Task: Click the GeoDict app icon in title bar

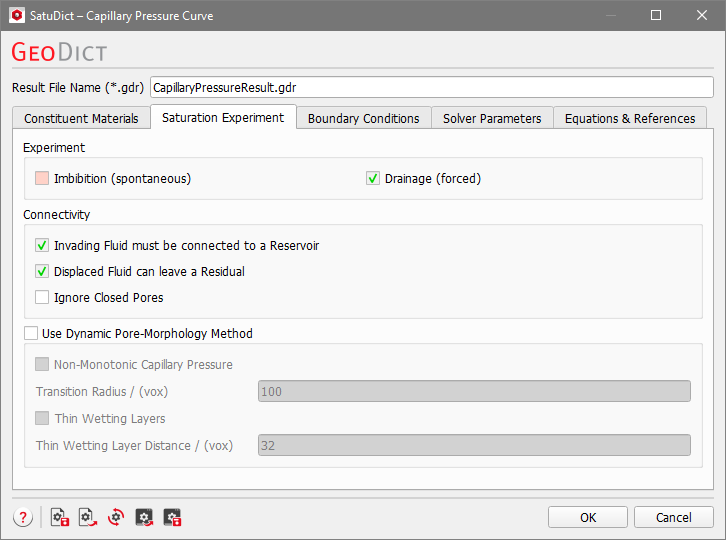Action: click(17, 15)
